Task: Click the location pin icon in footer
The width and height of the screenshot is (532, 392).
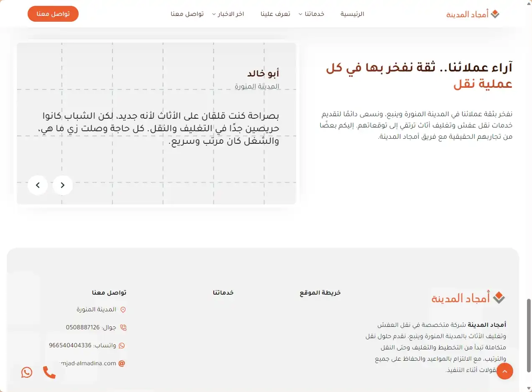Action: [123, 310]
